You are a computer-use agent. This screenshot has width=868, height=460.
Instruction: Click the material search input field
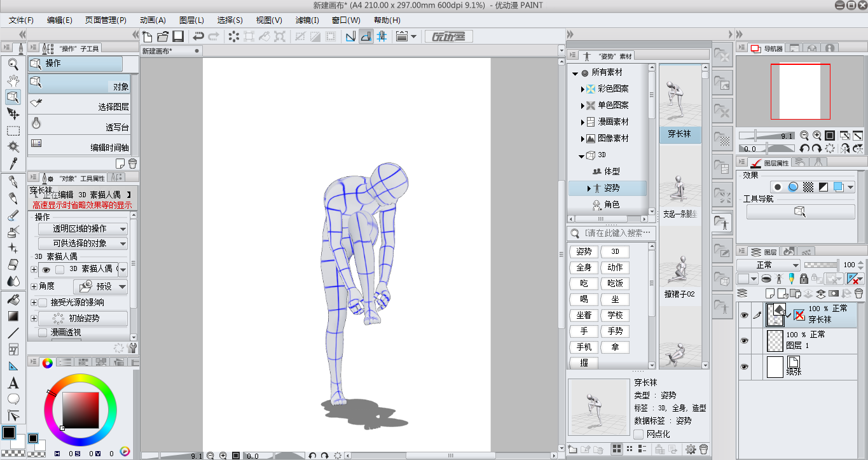619,233
